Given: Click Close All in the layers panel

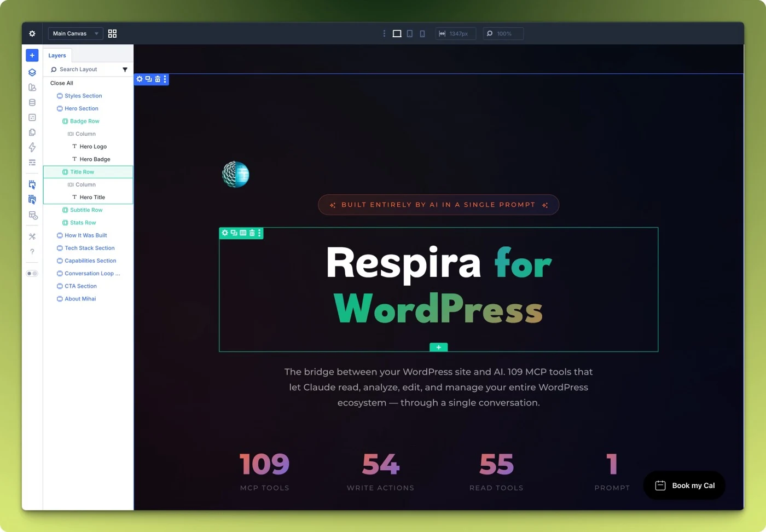Looking at the screenshot, I should (61, 83).
